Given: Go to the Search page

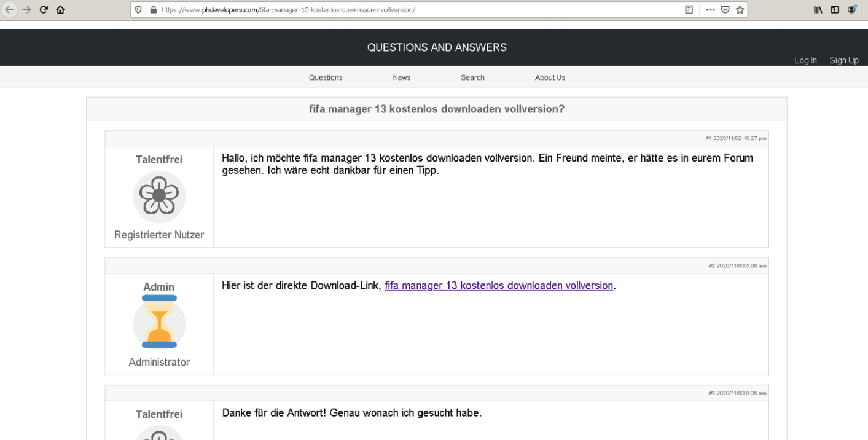Looking at the screenshot, I should pos(472,77).
